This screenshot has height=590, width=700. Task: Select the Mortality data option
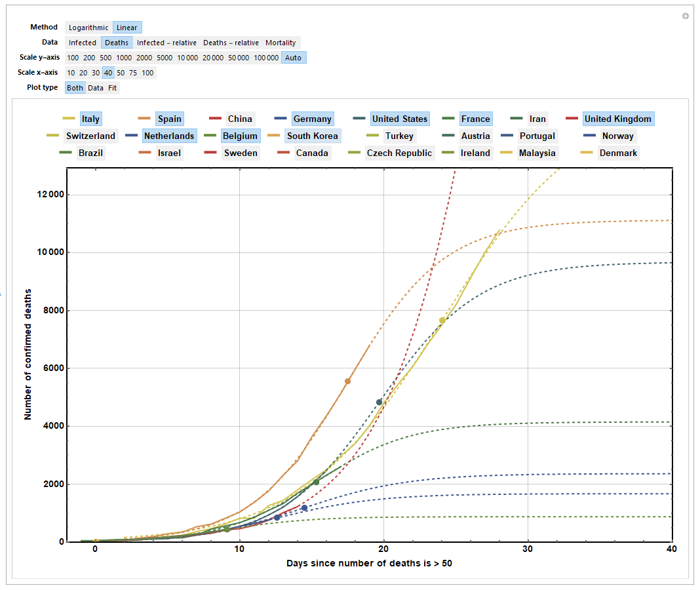click(281, 43)
